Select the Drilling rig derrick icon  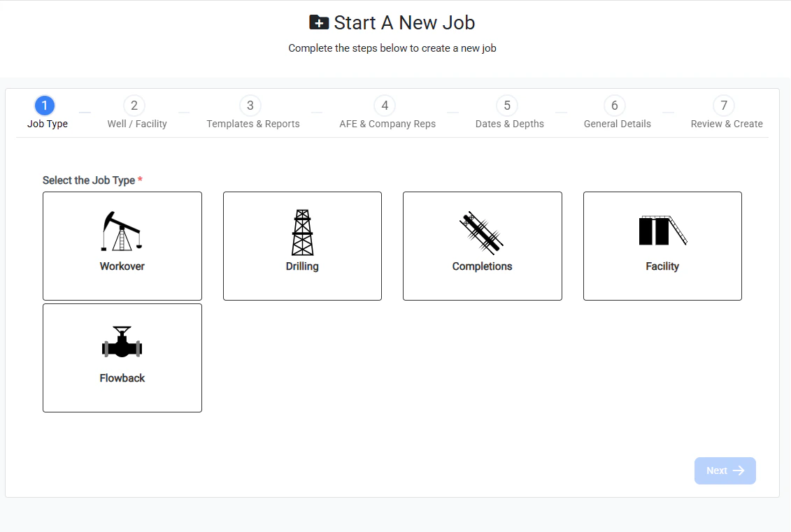[x=301, y=231]
